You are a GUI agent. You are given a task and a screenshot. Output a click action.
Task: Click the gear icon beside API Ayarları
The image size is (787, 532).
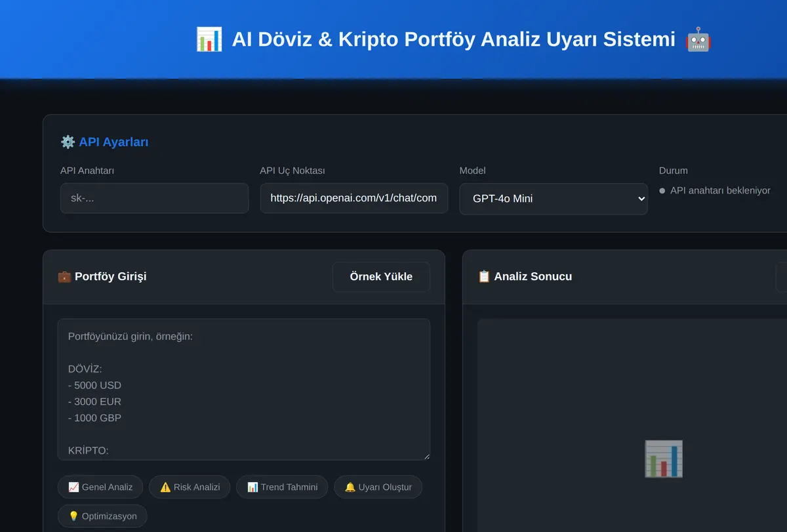(x=68, y=142)
